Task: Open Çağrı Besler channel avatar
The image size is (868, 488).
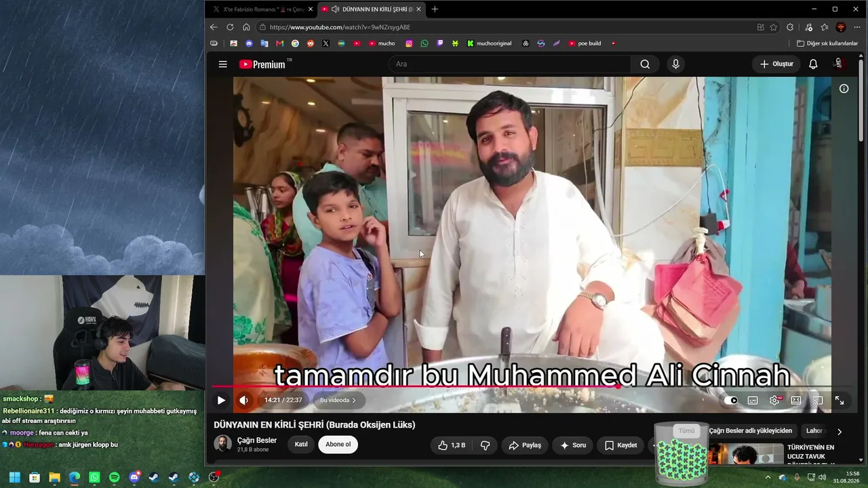Action: point(222,444)
